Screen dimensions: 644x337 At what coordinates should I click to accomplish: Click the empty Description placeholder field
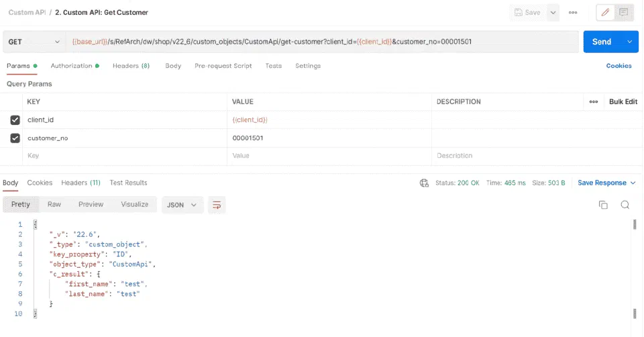click(x=537, y=156)
